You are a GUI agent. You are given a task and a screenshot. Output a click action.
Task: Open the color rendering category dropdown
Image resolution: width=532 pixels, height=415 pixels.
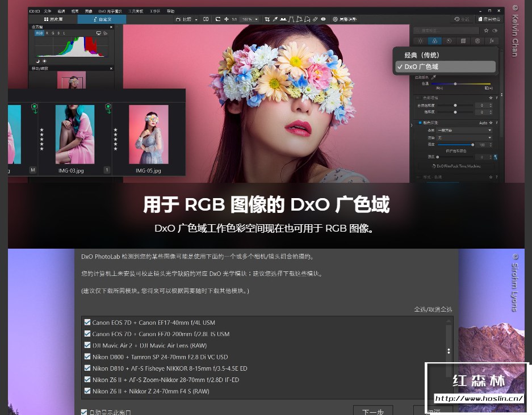click(x=464, y=131)
